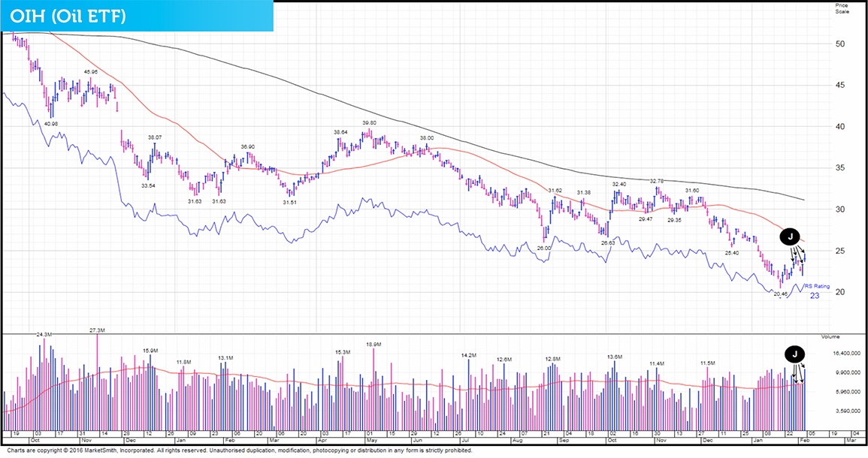This screenshot has width=868, height=458.
Task: Select the 39.80 price high label
Action: point(369,123)
